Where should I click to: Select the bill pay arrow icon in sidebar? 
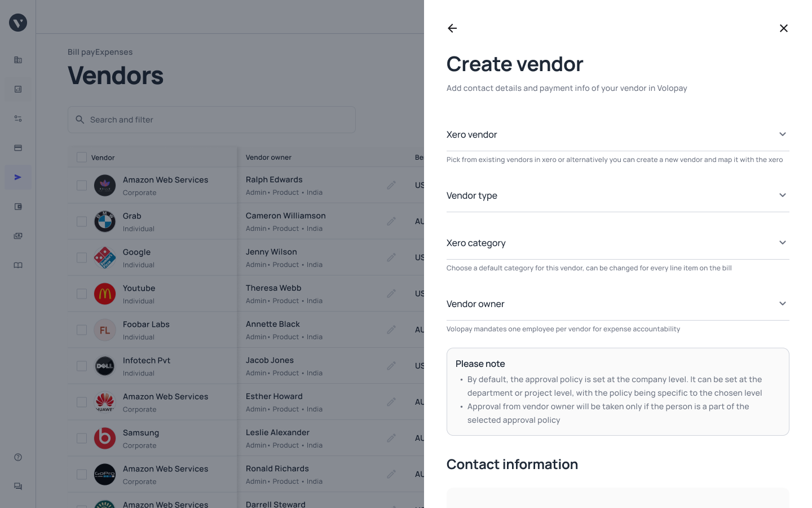tap(18, 177)
